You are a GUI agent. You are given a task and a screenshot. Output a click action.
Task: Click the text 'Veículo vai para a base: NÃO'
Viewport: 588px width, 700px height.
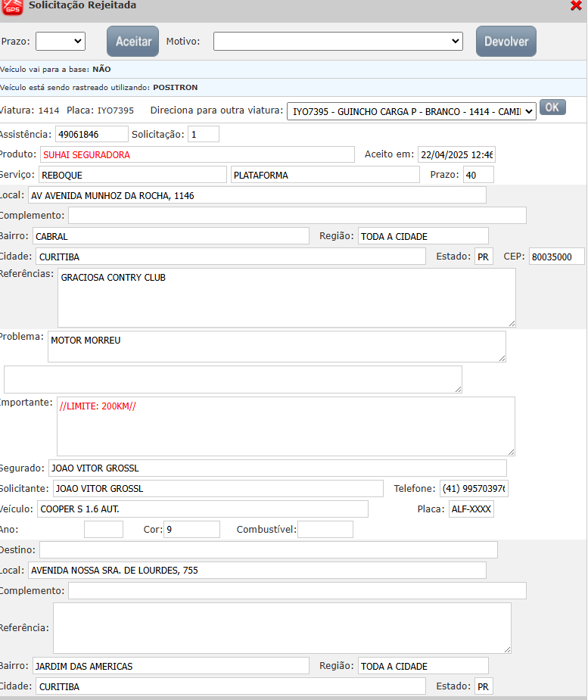coord(55,69)
